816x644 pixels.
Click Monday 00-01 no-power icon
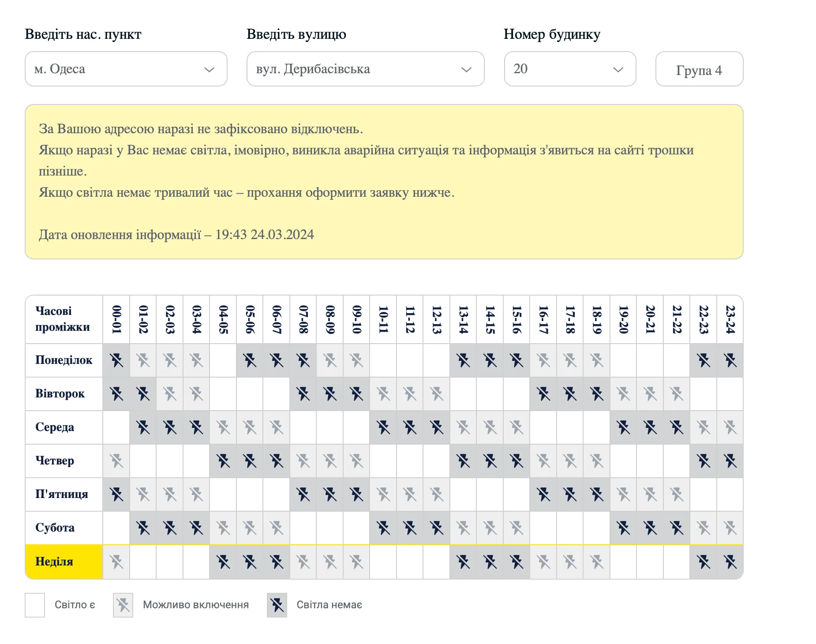click(x=116, y=360)
